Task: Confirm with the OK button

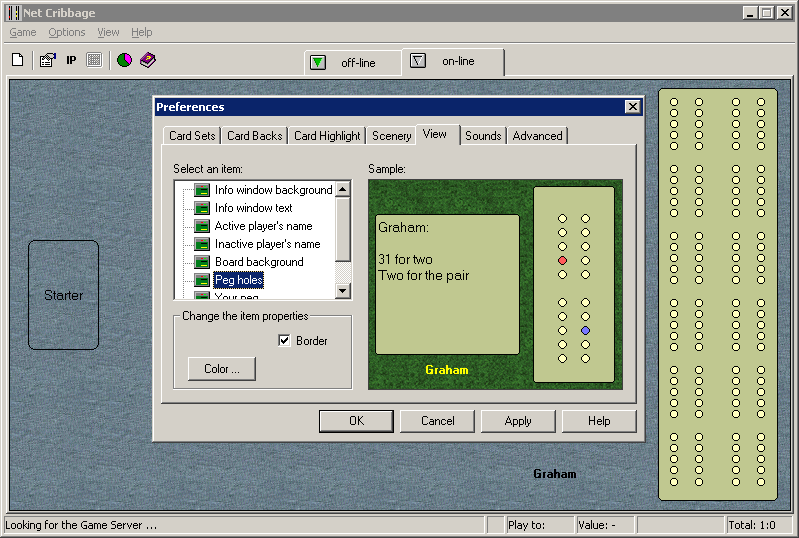Action: click(356, 421)
